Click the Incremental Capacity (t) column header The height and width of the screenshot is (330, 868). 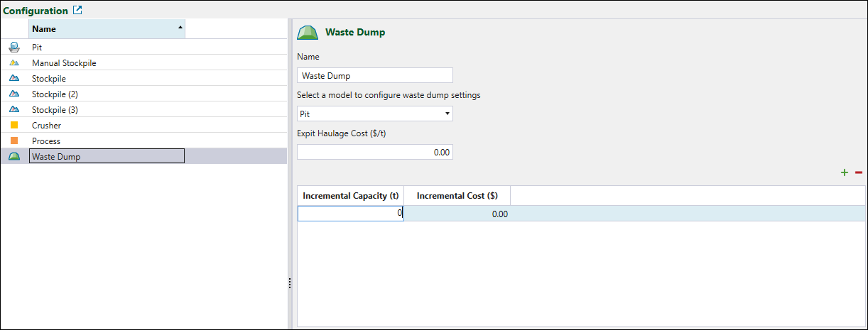[x=350, y=196]
